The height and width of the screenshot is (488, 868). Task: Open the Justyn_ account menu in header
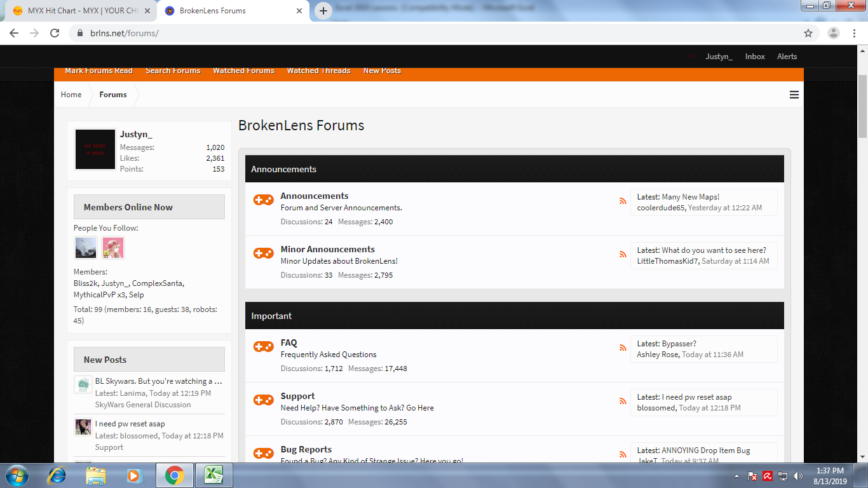point(719,57)
